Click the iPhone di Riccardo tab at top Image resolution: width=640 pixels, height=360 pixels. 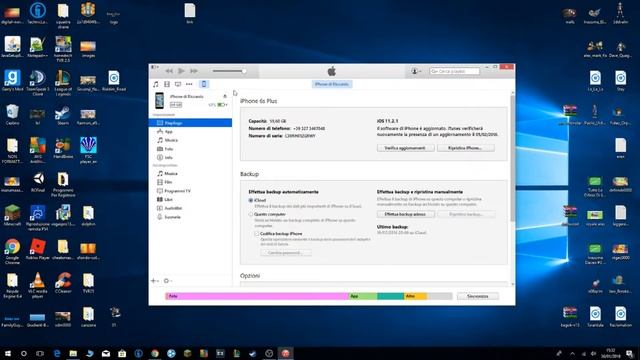[332, 84]
